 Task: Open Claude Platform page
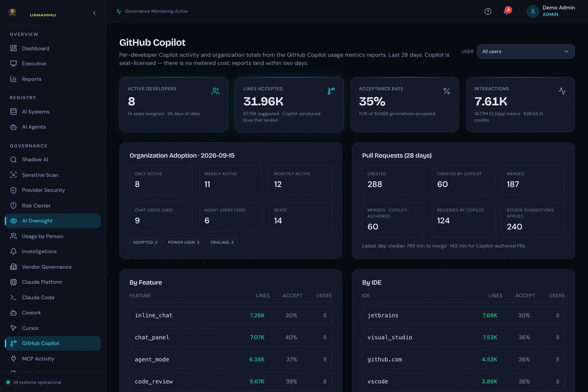(53, 282)
